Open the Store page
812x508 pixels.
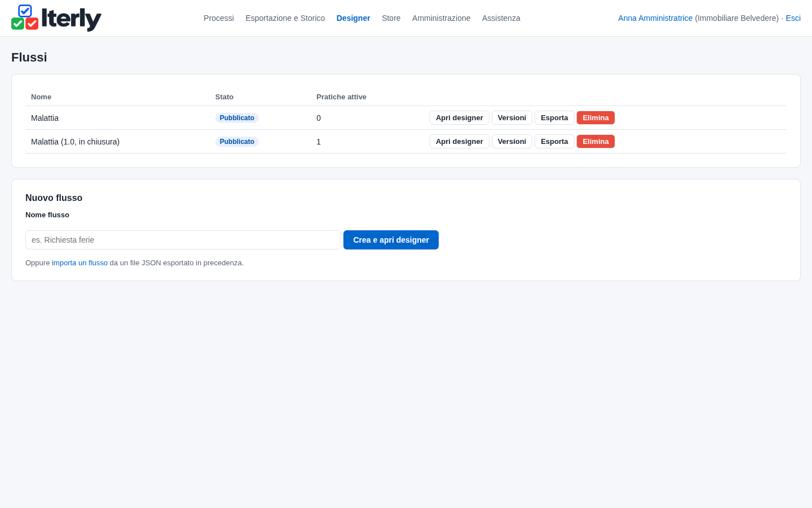click(391, 18)
